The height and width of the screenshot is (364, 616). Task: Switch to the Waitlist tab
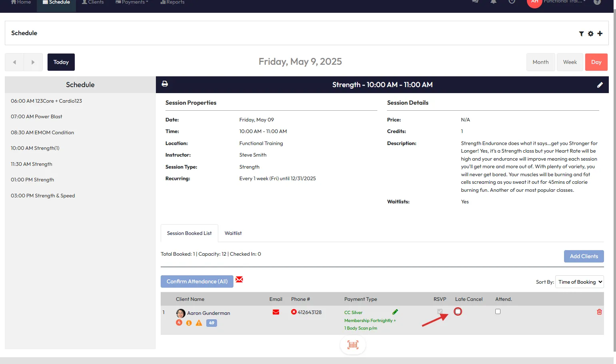pos(233,233)
